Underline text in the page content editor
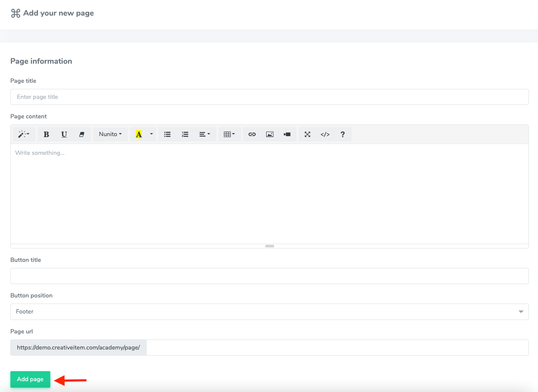This screenshot has width=538, height=392. coord(64,134)
